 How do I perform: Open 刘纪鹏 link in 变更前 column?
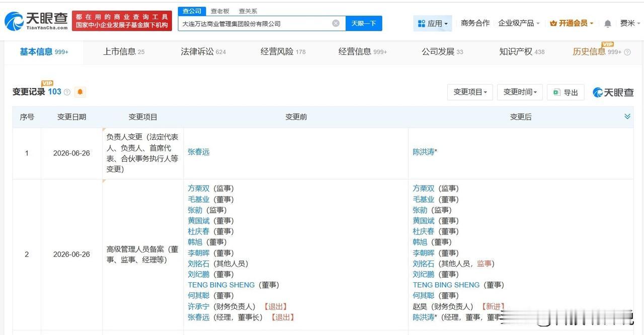coord(198,274)
